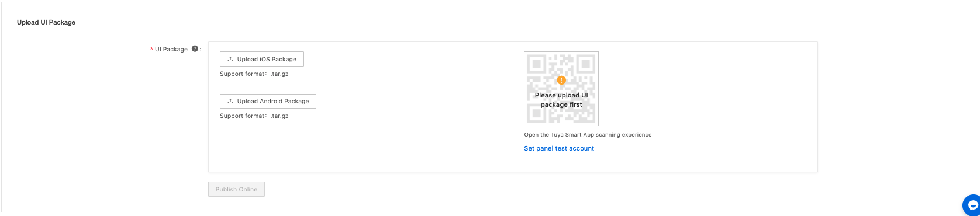Screen dimensions: 980x216
Task: Click the QR code's top-left corner square
Action: (x=537, y=64)
